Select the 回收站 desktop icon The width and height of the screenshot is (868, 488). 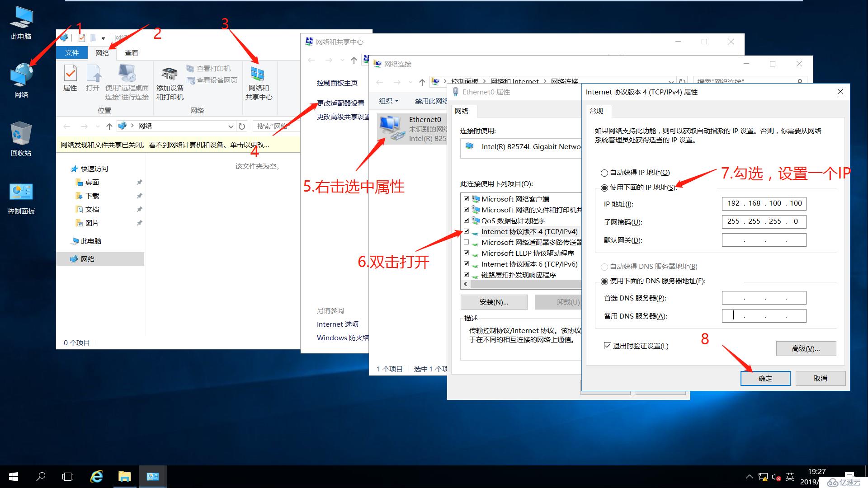click(21, 139)
